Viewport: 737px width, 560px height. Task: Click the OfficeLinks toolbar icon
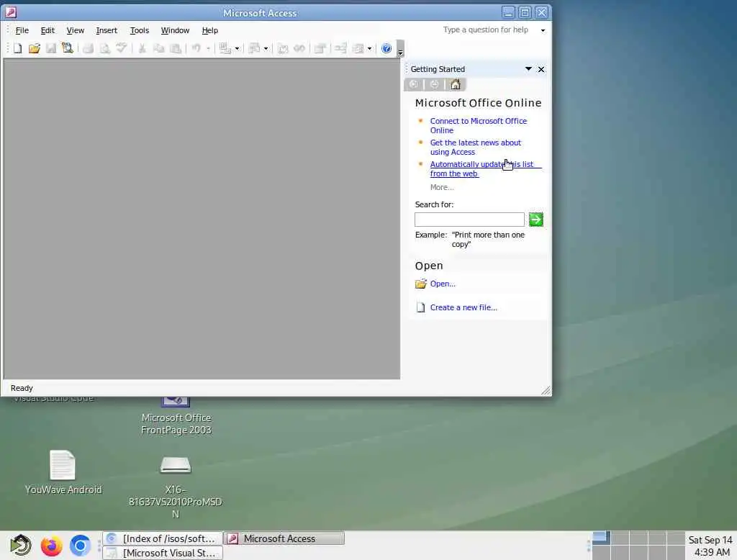pyautogui.click(x=225, y=48)
